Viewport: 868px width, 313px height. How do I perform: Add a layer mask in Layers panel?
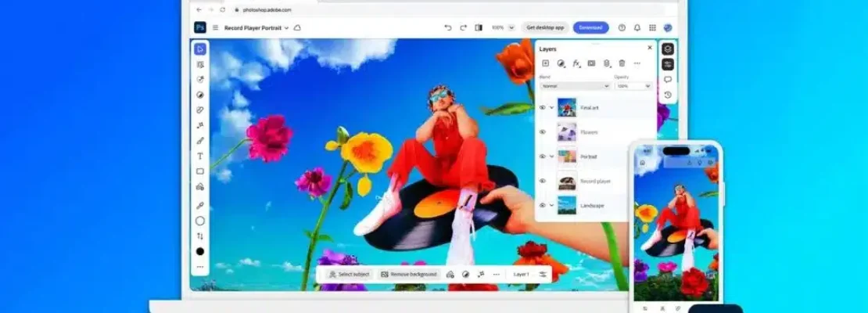point(591,63)
